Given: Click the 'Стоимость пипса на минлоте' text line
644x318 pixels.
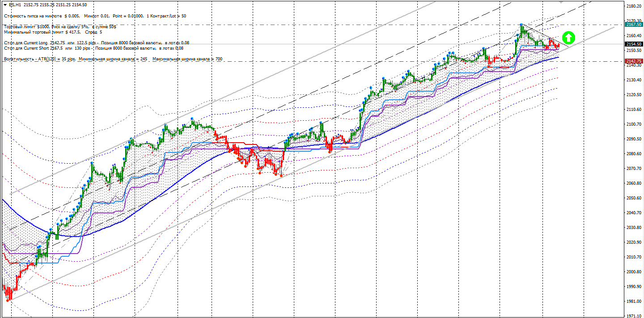Looking at the screenshot, I should (x=95, y=16).
